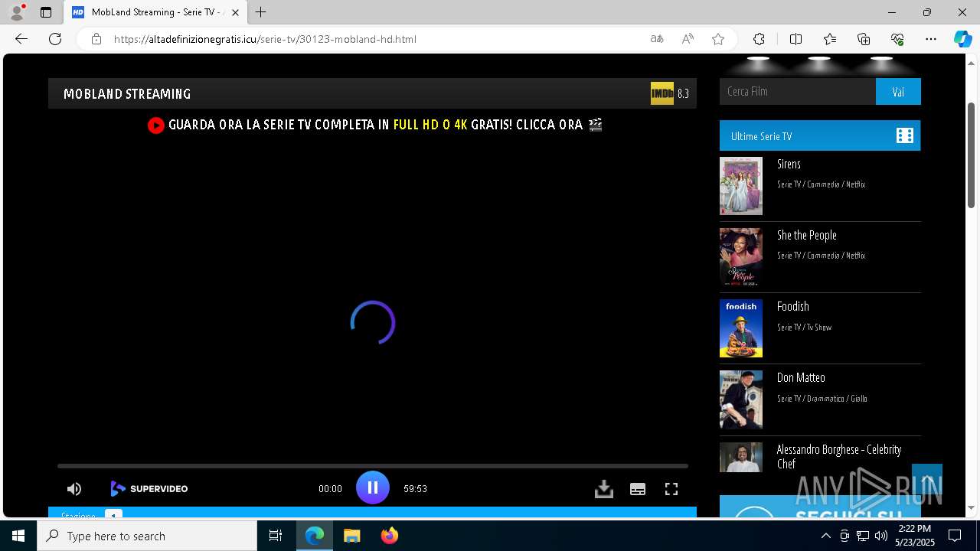Go back using the browser back arrow
Screen dimensions: 980x551
tap(21, 39)
